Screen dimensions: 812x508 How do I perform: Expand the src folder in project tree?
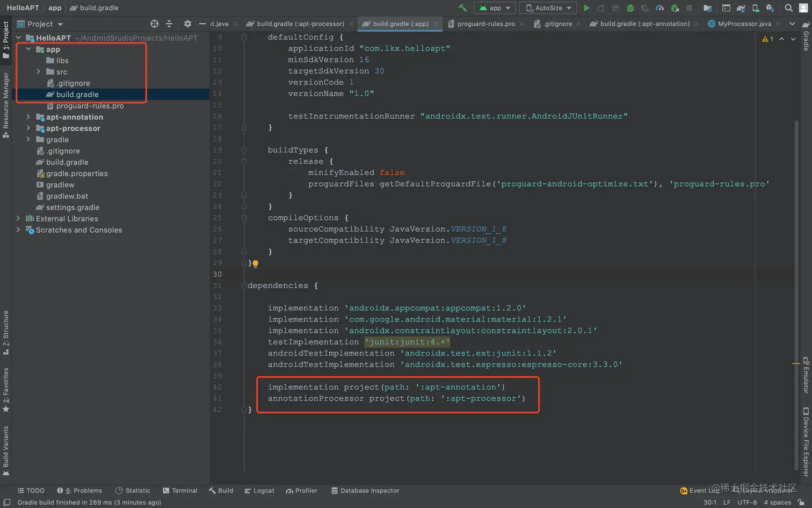tap(38, 71)
